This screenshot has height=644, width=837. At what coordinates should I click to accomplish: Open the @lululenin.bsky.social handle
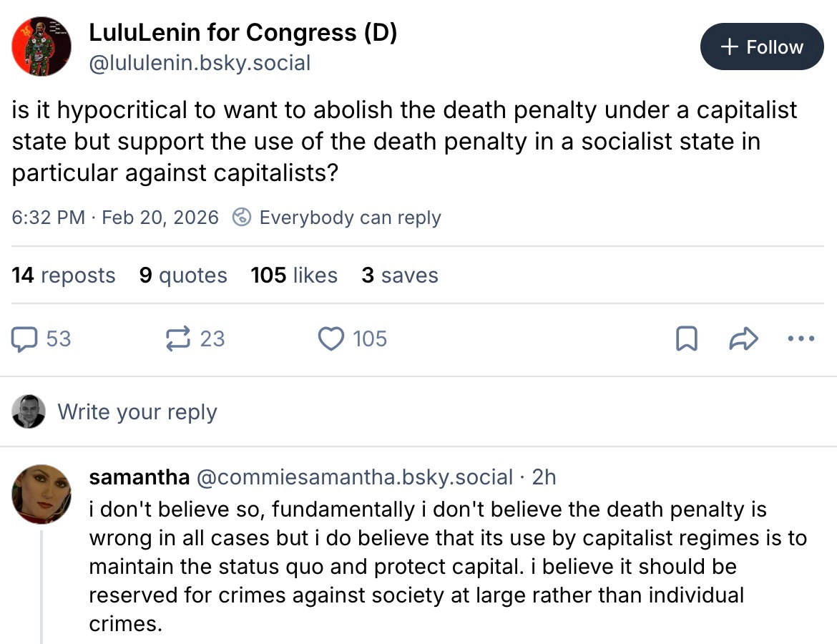tap(200, 63)
